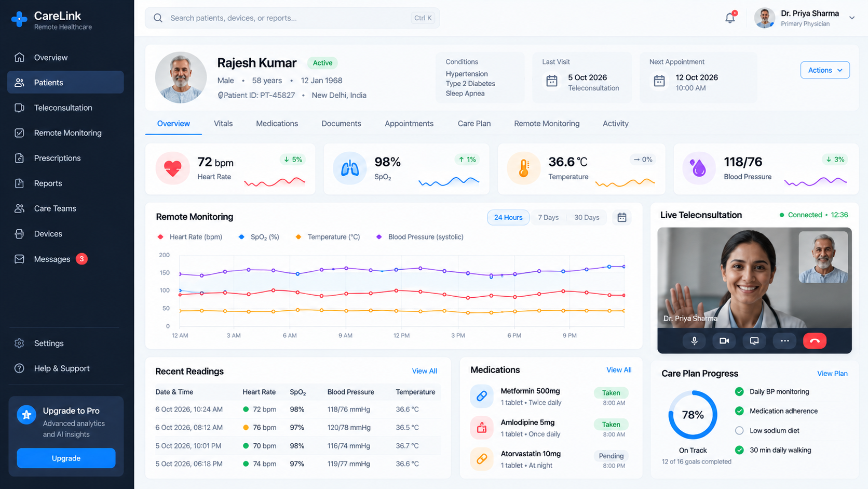The height and width of the screenshot is (489, 868).
Task: Open Teleconsultation in the sidebar
Action: pyautogui.click(x=65, y=108)
